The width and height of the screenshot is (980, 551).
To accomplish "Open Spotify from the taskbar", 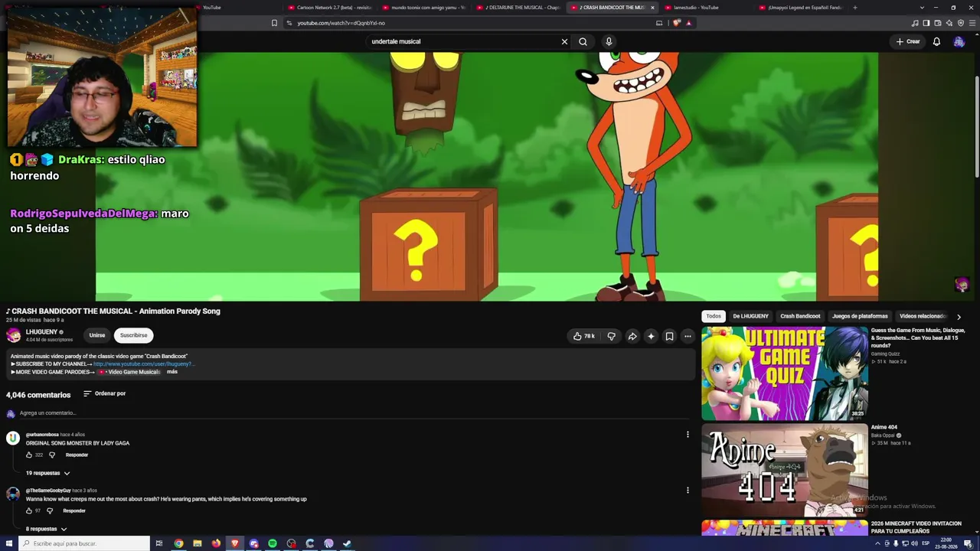I will click(273, 543).
